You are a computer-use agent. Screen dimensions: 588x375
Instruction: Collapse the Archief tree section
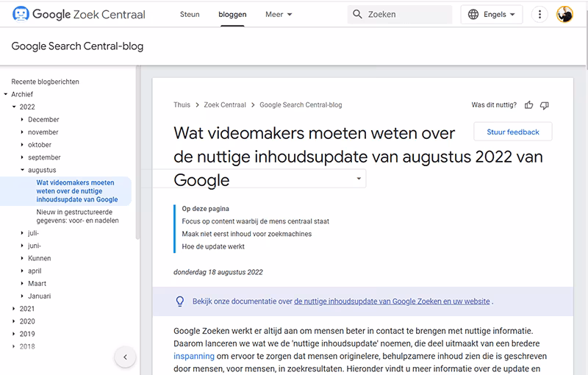click(x=6, y=94)
